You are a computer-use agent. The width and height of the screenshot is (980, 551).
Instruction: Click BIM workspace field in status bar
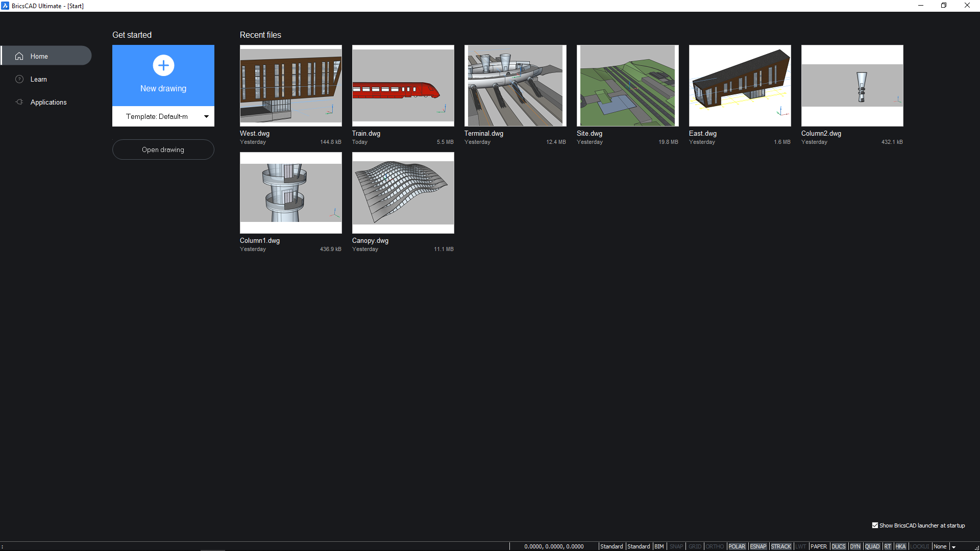pyautogui.click(x=659, y=546)
